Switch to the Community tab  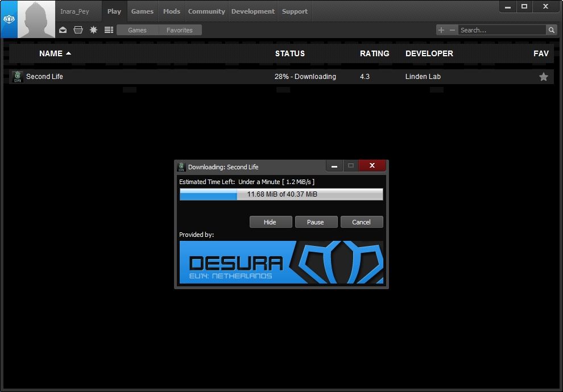click(206, 11)
